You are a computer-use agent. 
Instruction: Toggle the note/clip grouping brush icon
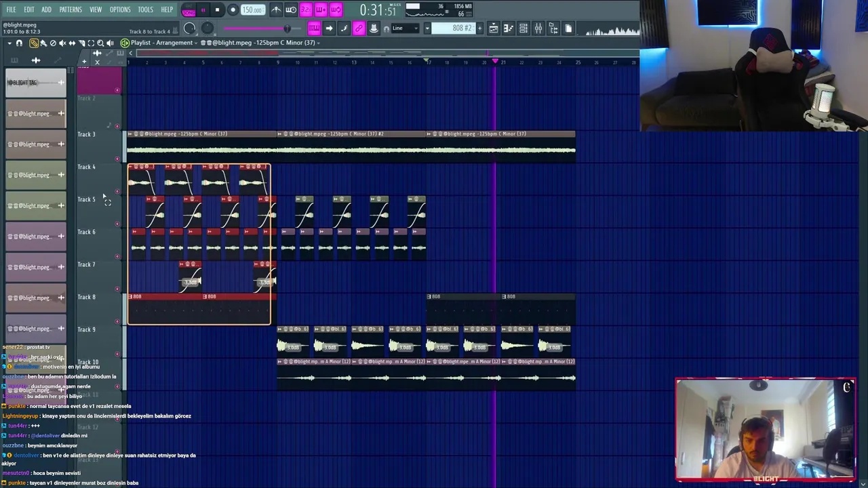coord(344,28)
